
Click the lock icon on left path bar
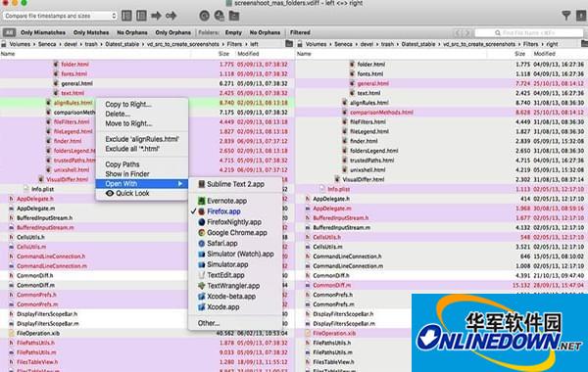(x=3, y=44)
